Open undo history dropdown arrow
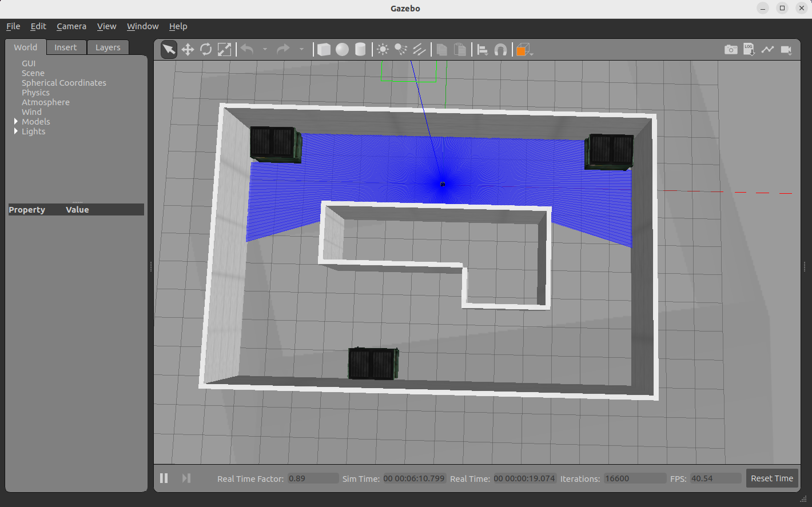Image resolution: width=812 pixels, height=507 pixels. pos(265,50)
